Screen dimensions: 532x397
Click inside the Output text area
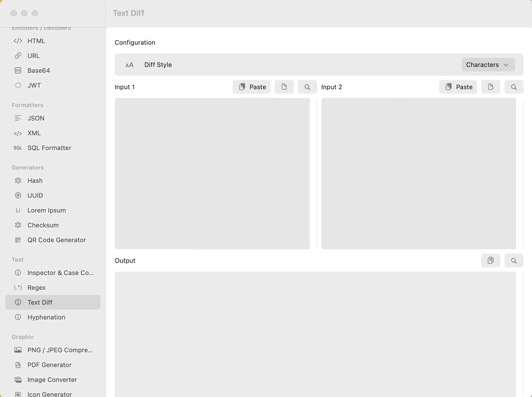pyautogui.click(x=316, y=334)
